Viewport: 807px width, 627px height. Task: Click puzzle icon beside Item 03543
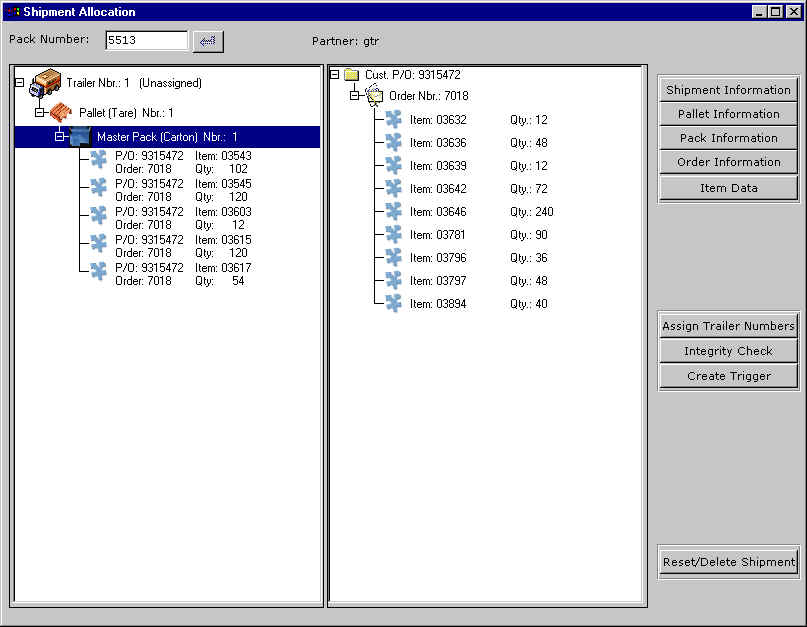click(x=98, y=159)
